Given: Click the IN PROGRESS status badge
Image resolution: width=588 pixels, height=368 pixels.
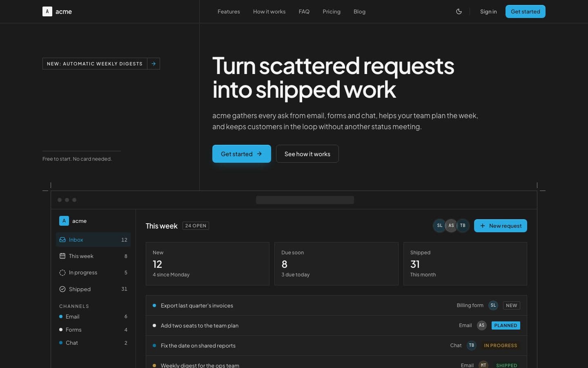Looking at the screenshot, I should (501, 346).
